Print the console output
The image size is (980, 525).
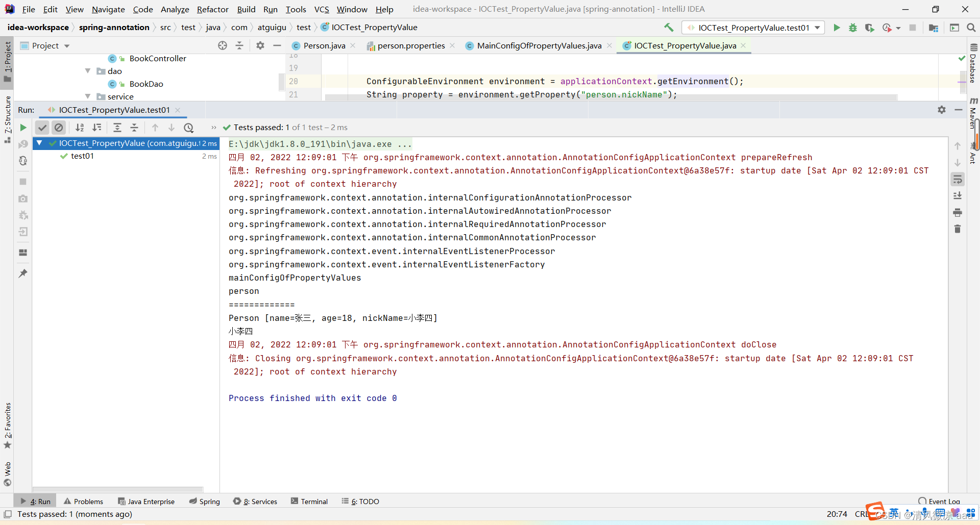(x=958, y=212)
